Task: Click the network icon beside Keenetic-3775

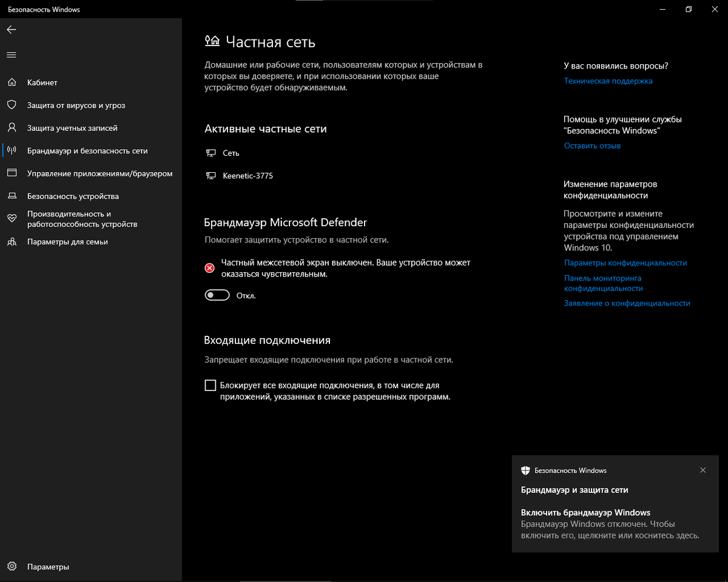Action: 211,176
